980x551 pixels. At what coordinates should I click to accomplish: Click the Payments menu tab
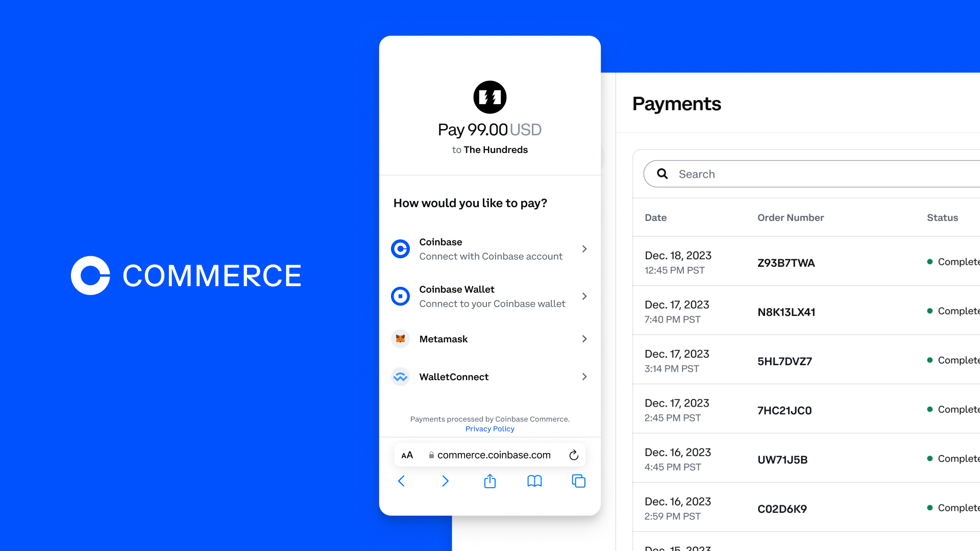pyautogui.click(x=676, y=103)
